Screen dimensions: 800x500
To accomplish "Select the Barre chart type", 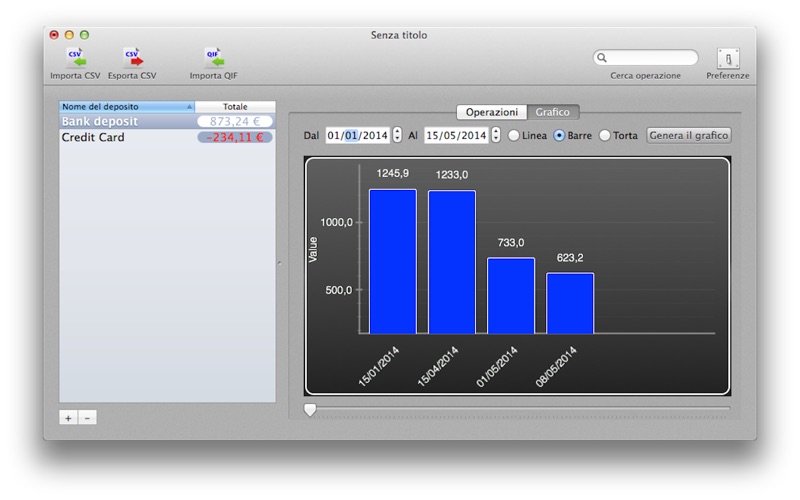I will [x=573, y=136].
